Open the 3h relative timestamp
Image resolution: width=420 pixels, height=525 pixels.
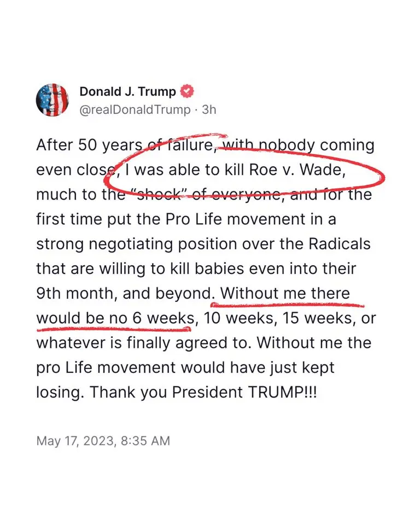pos(209,110)
